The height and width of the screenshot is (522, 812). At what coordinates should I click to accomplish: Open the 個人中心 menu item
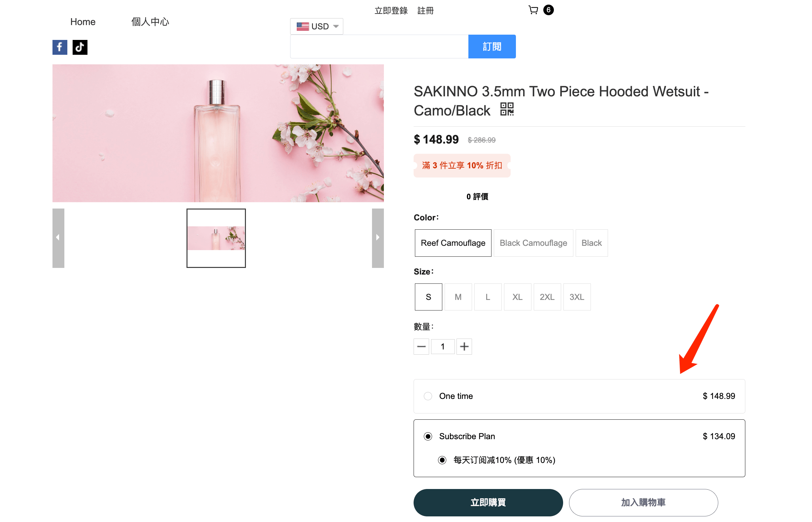click(150, 22)
